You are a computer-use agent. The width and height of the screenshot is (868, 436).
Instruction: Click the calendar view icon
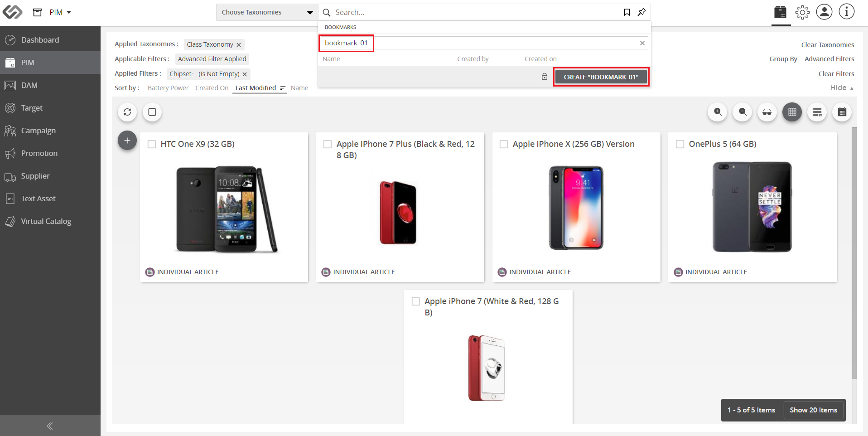tap(842, 112)
